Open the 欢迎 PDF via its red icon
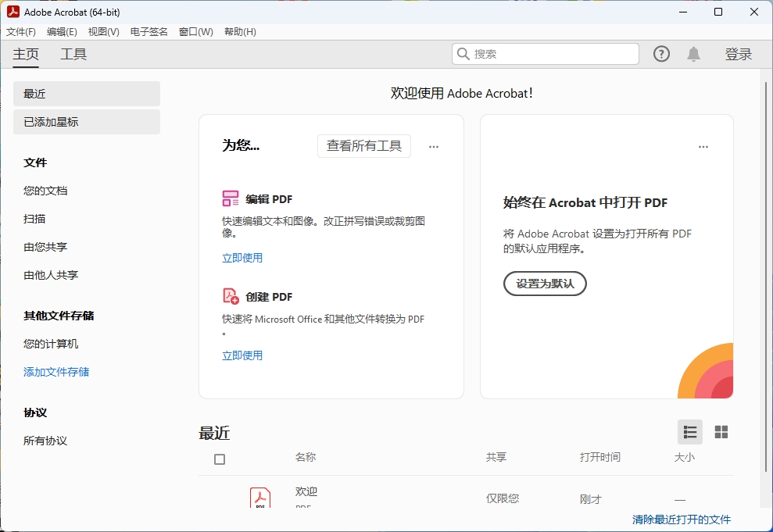This screenshot has height=532, width=773. tap(260, 497)
